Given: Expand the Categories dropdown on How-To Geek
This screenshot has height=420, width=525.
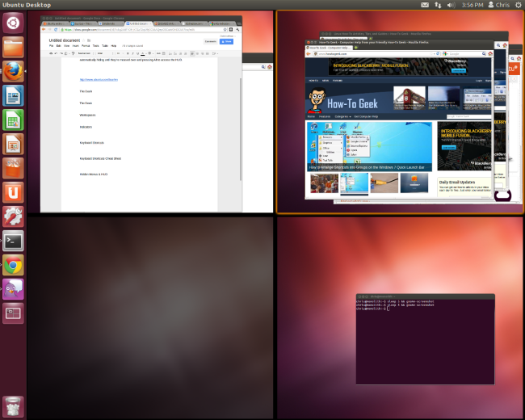Looking at the screenshot, I should (x=342, y=116).
